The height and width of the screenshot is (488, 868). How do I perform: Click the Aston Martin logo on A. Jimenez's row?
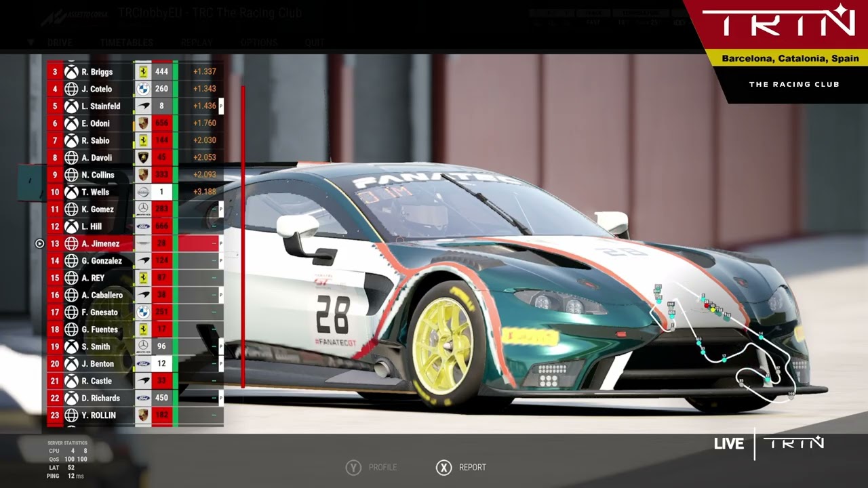click(143, 244)
